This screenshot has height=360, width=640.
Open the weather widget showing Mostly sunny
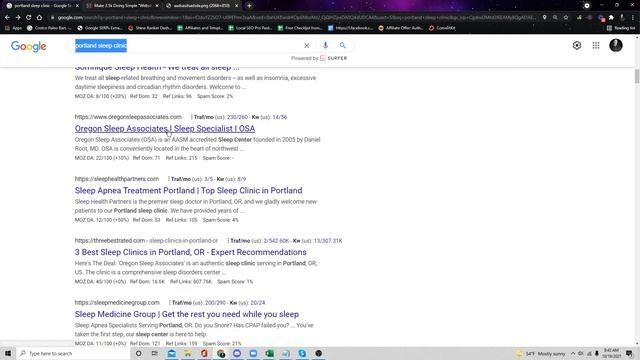point(541,353)
